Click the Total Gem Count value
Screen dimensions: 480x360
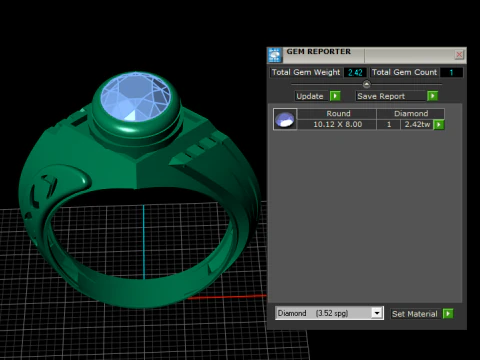[x=451, y=73]
